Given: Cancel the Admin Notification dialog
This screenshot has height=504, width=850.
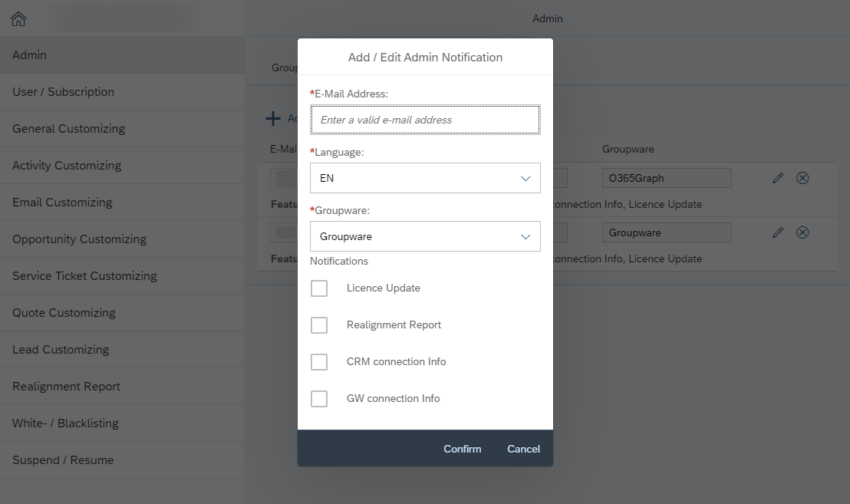Looking at the screenshot, I should pyautogui.click(x=523, y=449).
